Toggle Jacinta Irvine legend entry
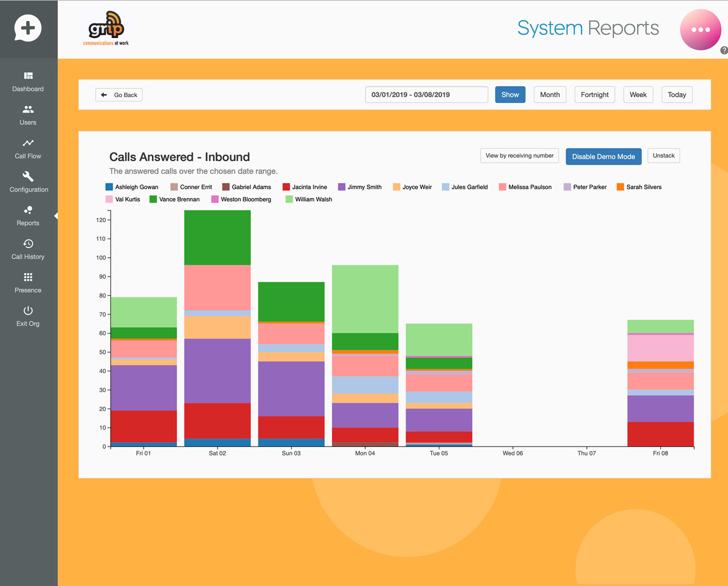This screenshot has height=586, width=728. pos(304,187)
